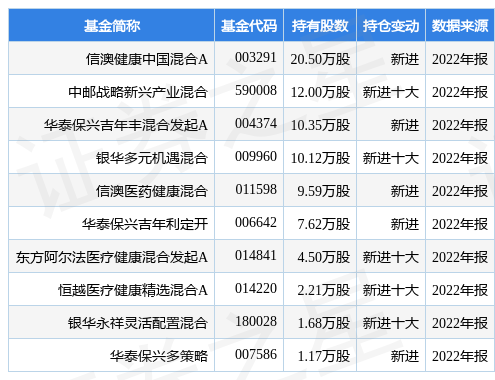Image resolution: width=495 pixels, height=380 pixels.
Task: Click holdings value 1.17万股
Action: [324, 356]
